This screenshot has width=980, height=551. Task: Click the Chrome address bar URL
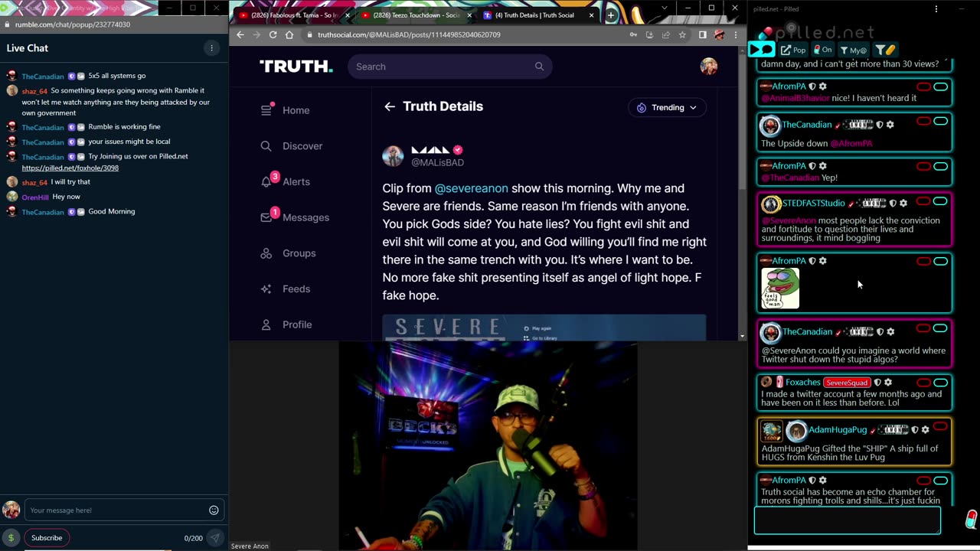(409, 34)
